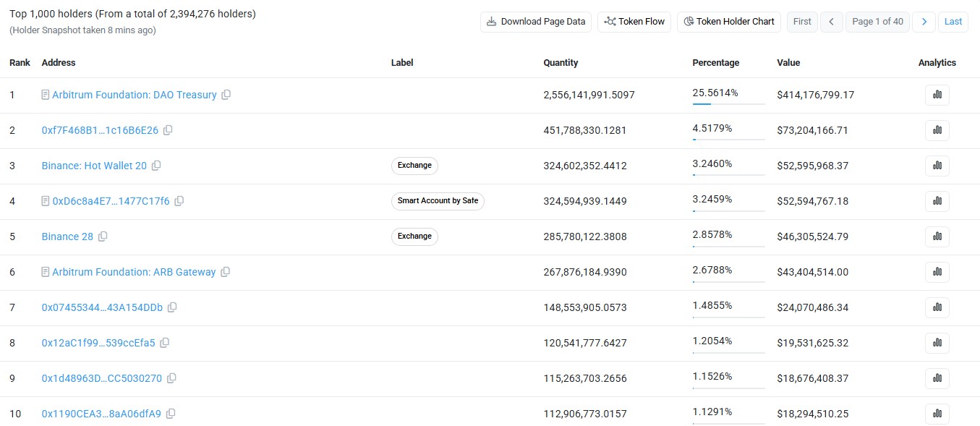
Task: Open address link 0xf7F468B1…1c16B6E26
Action: [100, 130]
